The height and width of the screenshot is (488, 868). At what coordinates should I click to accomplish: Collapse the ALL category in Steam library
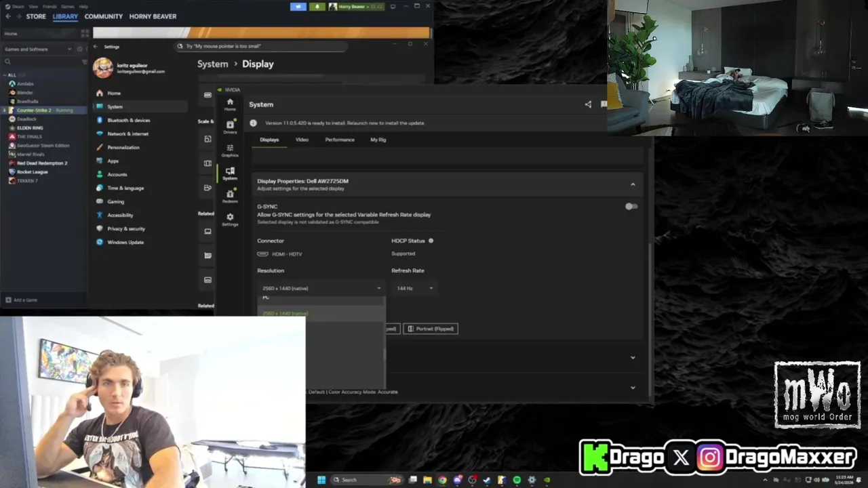click(x=5, y=75)
